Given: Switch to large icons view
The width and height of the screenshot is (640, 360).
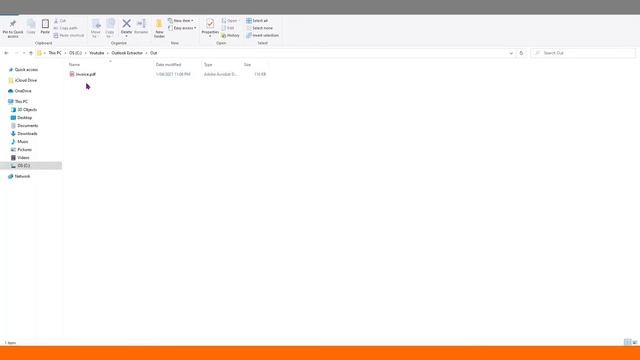Looking at the screenshot, I should click(x=635, y=342).
